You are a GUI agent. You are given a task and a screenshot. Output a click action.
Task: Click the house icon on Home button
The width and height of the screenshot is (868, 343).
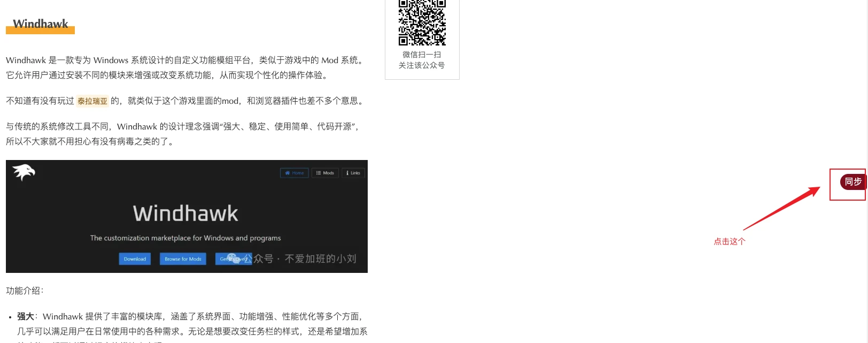[288, 173]
